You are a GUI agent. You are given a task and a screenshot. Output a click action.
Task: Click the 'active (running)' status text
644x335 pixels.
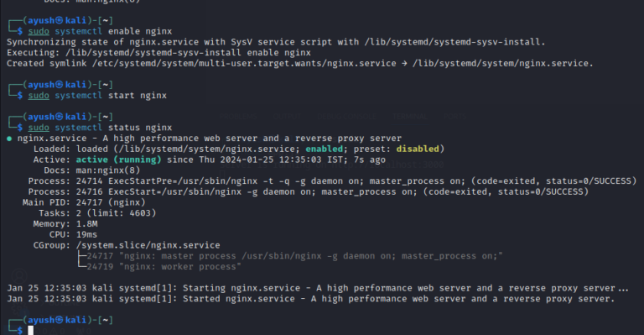click(x=119, y=160)
